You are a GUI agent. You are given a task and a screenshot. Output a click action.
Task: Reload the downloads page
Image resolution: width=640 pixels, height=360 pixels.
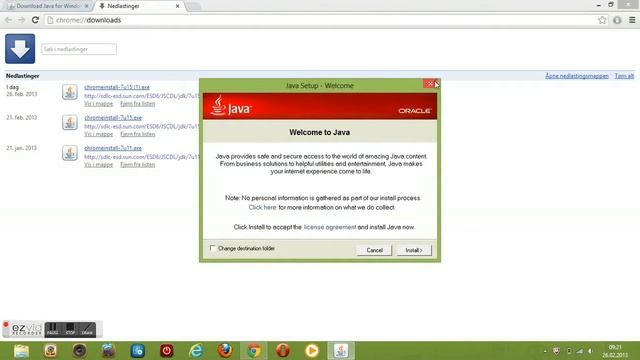[36, 20]
